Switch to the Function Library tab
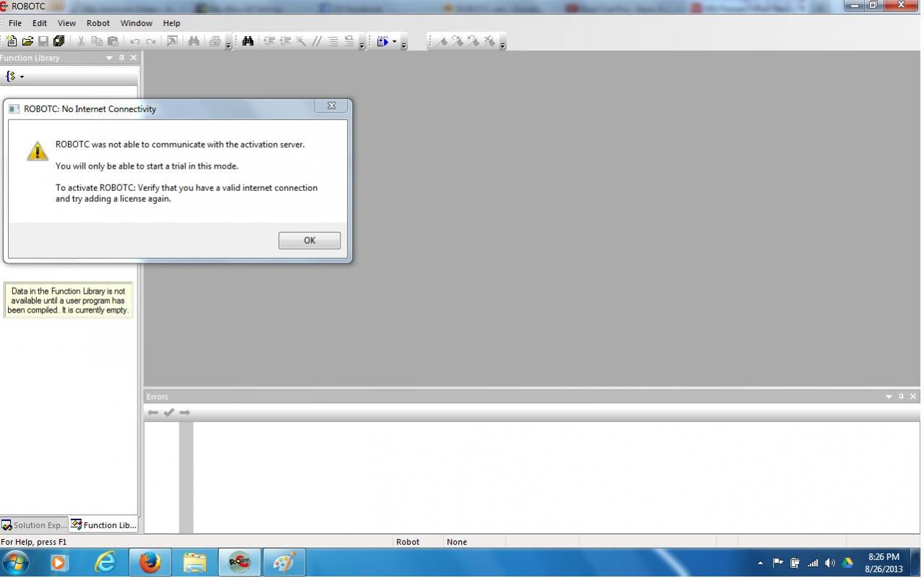The image size is (924, 578). click(103, 525)
